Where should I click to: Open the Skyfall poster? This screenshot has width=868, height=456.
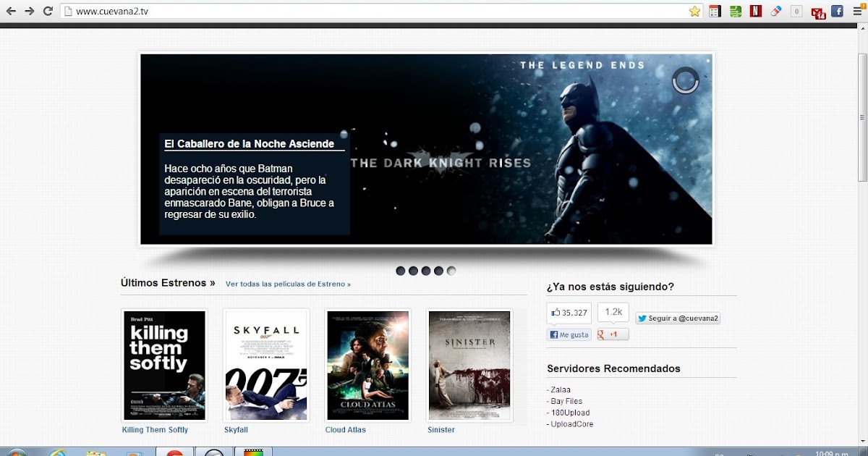[266, 365]
